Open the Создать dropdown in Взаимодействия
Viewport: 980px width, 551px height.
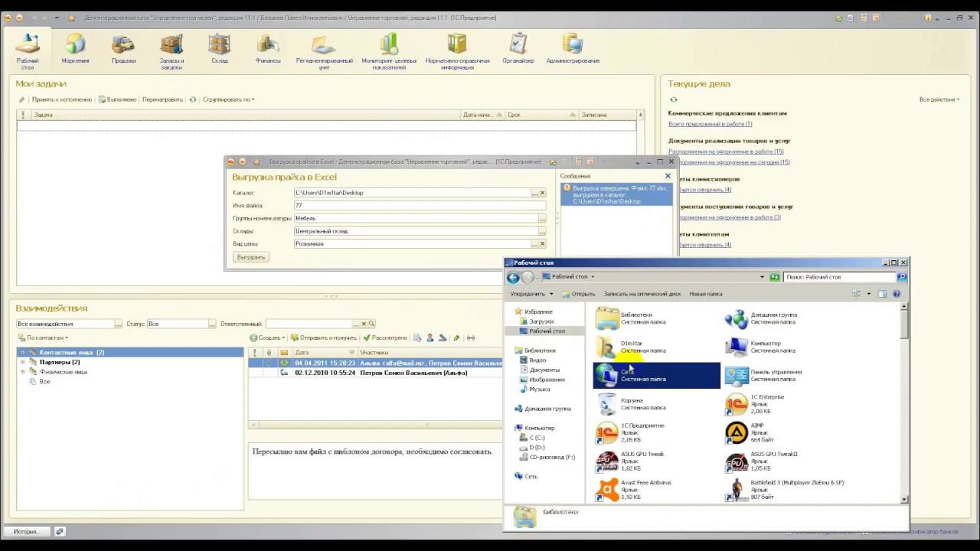[268, 337]
